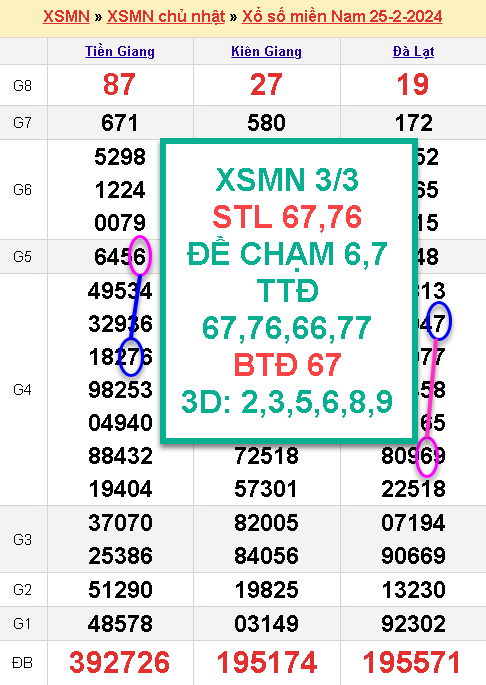Viewport: 486px width, 685px height.
Task: Open Xổ số miền Nam 25-2-2024 link
Action: click(x=342, y=17)
